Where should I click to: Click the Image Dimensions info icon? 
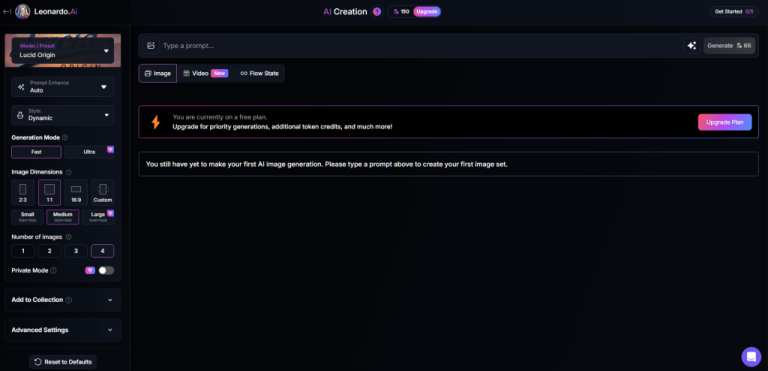pyautogui.click(x=69, y=172)
